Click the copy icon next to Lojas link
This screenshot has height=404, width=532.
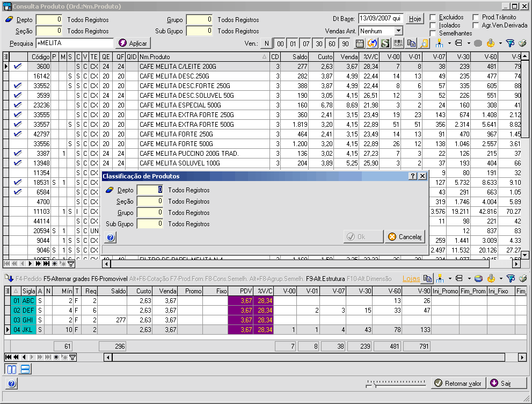[x=427, y=279]
